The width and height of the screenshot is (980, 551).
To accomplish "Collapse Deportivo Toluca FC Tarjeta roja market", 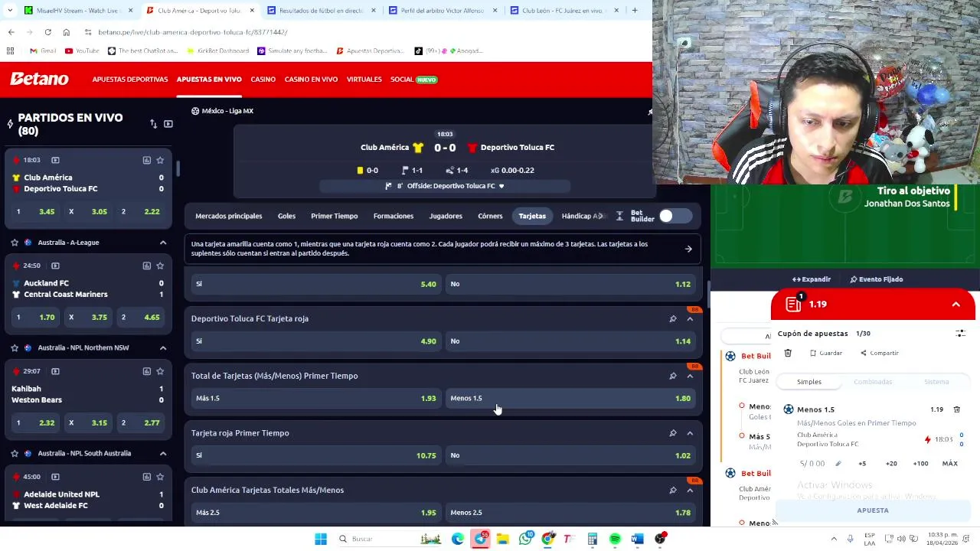I will tap(690, 318).
